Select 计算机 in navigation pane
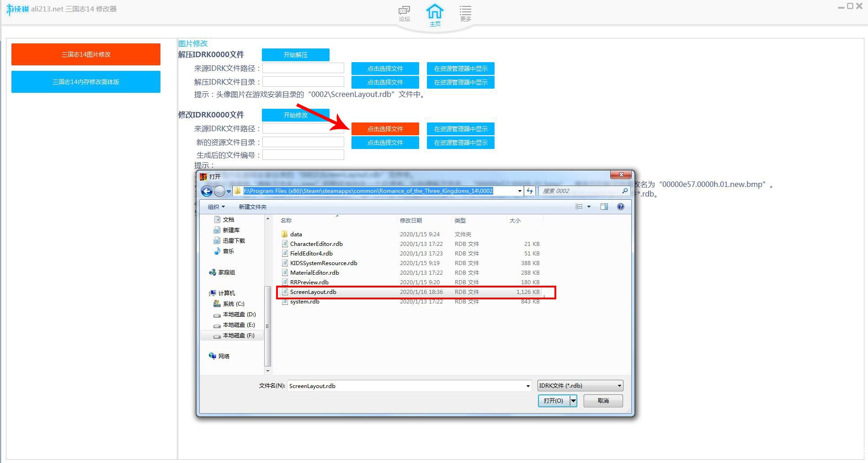 tap(222, 293)
